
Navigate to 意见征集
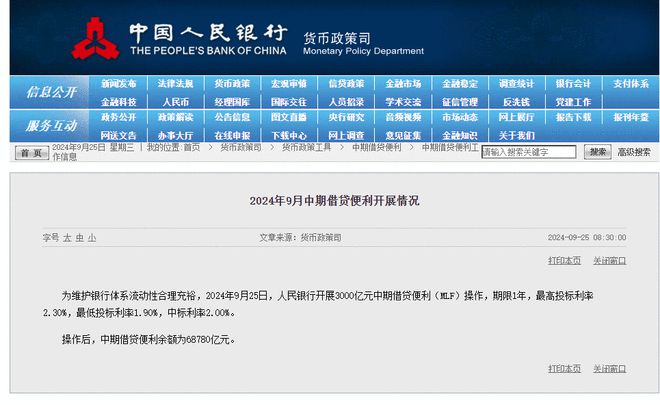403,136
